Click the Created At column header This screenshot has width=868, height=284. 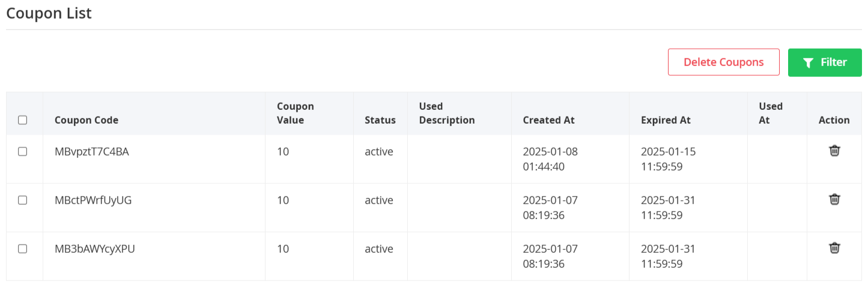549,120
